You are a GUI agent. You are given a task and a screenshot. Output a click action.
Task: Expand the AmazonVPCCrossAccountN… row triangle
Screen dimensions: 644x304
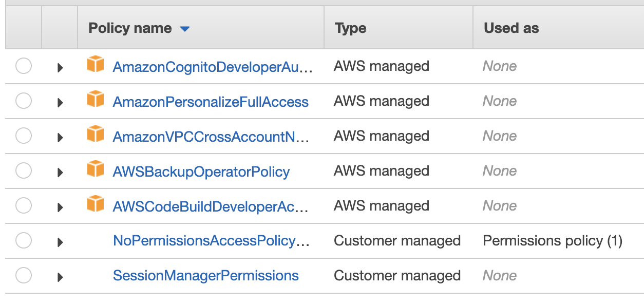(x=60, y=137)
